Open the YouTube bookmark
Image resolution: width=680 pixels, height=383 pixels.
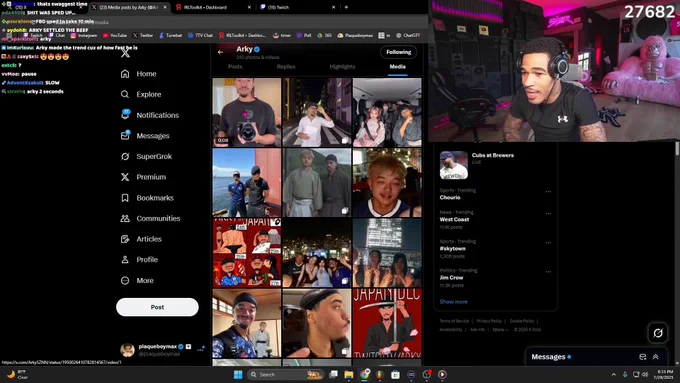pyautogui.click(x=114, y=36)
